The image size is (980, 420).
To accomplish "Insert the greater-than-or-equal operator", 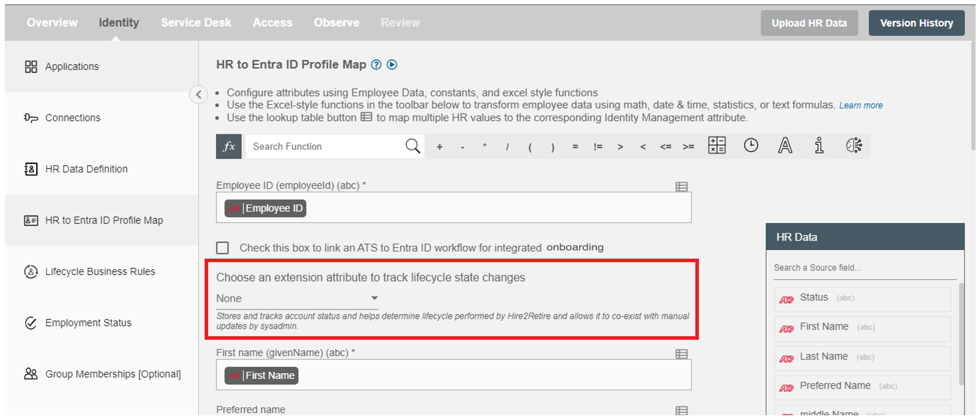I will pos(688,147).
